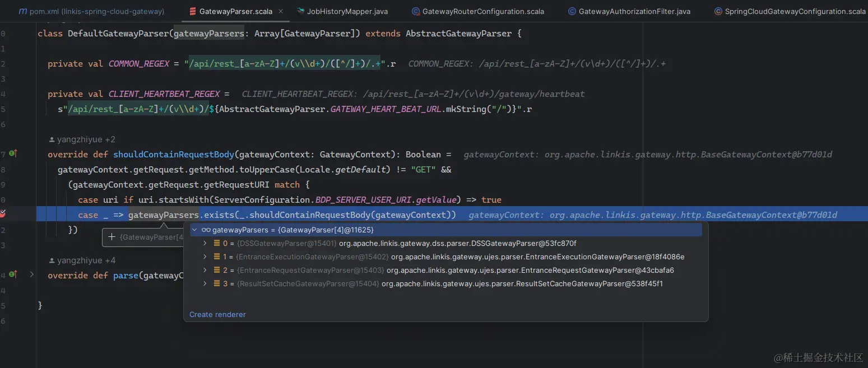Click the class icon on the GatewayRouterConfiguration.scala tab
This screenshot has height=368, width=868.
pos(416,11)
